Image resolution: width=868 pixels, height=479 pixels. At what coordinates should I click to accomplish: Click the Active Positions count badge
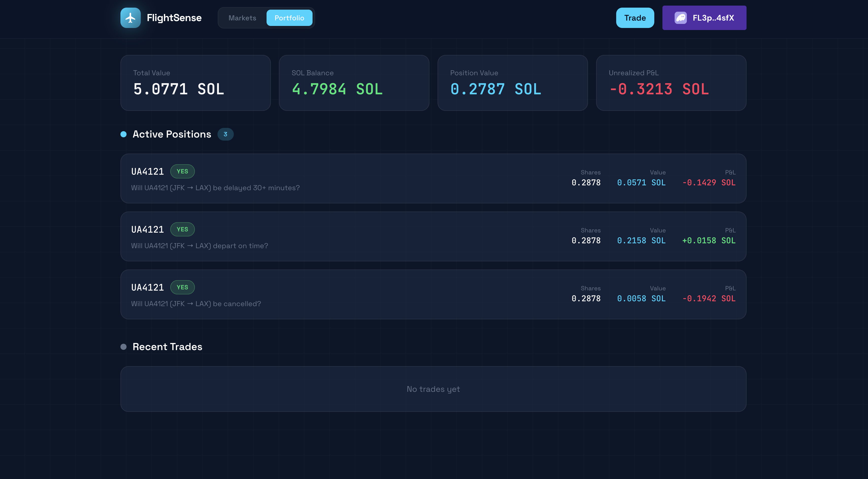pos(225,134)
